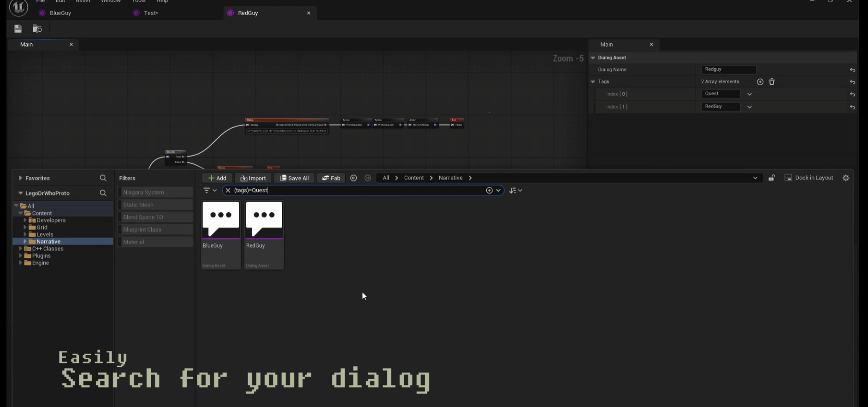Click the tags search input field
Viewport: 868px width, 407px height.
tap(359, 190)
